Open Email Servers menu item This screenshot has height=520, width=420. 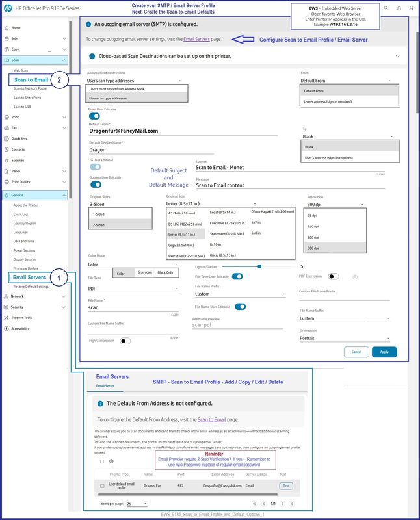(x=29, y=278)
